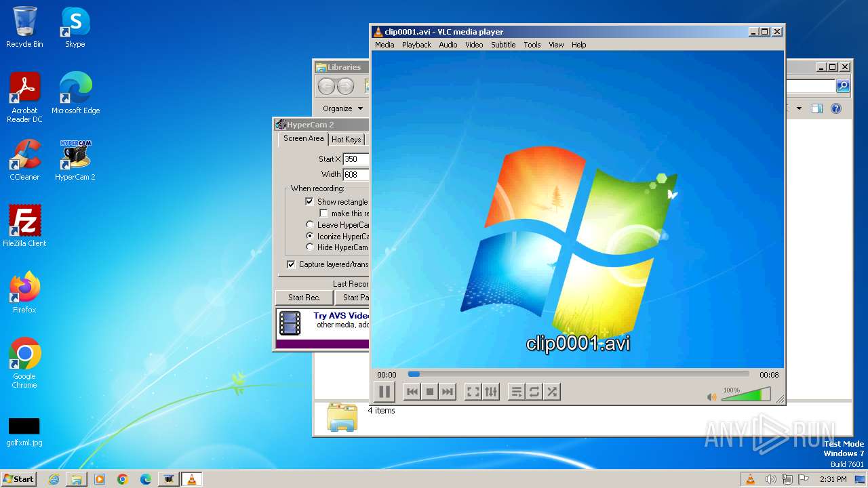Viewport: 868px width, 488px height.
Task: Open the Start menu
Action: 19,479
